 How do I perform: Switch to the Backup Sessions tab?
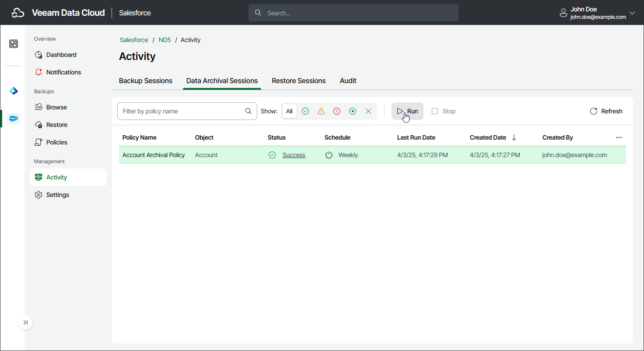146,81
